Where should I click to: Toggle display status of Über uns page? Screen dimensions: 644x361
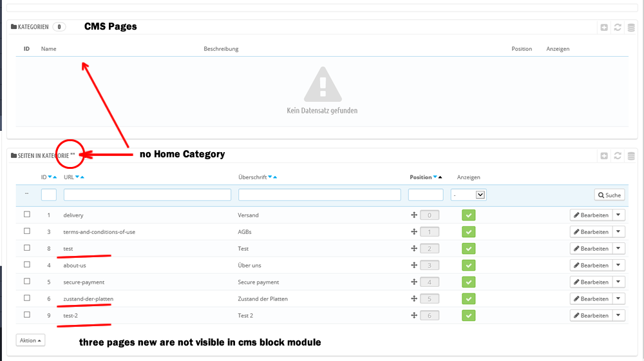(x=469, y=265)
